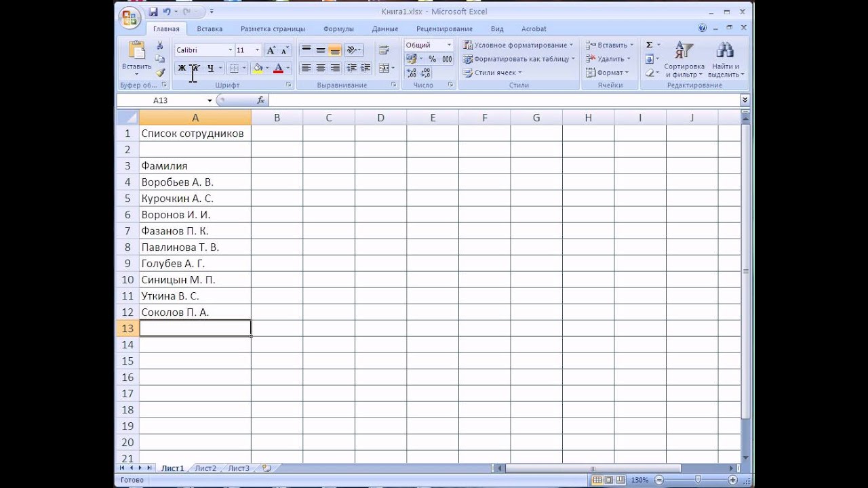Switch to Page Layout view in status bar
The width and height of the screenshot is (868, 488).
[x=608, y=480]
